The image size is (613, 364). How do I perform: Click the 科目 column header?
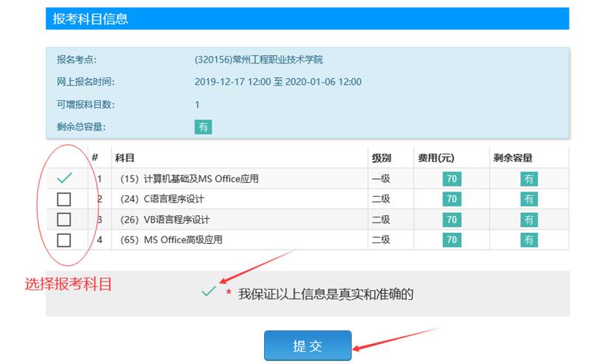125,158
